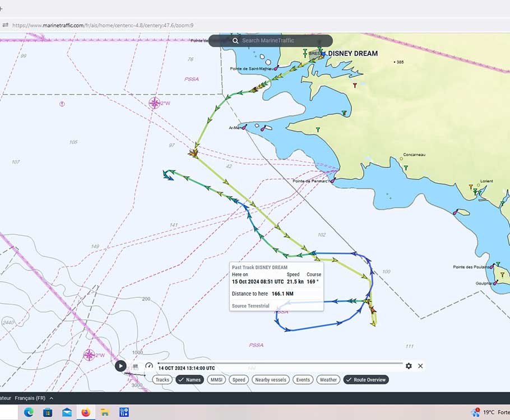Select the DISNEY DREAM vessel label
The width and height of the screenshot is (510, 420).
coord(353,54)
